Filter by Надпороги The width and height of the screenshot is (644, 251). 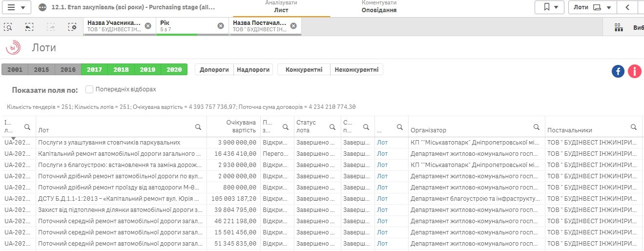[253, 70]
